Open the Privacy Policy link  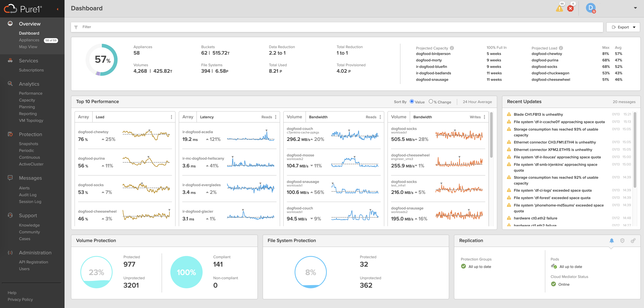(20, 299)
